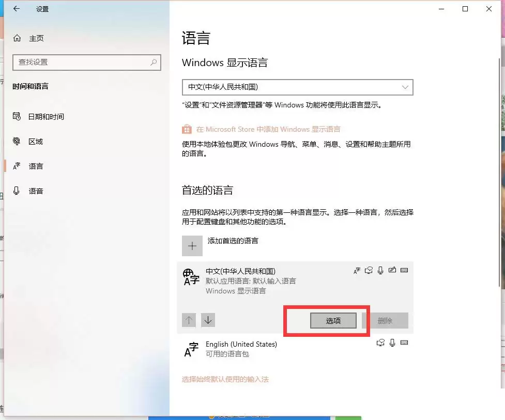
Task: Move Chinese language down with the arrow
Action: click(x=208, y=320)
